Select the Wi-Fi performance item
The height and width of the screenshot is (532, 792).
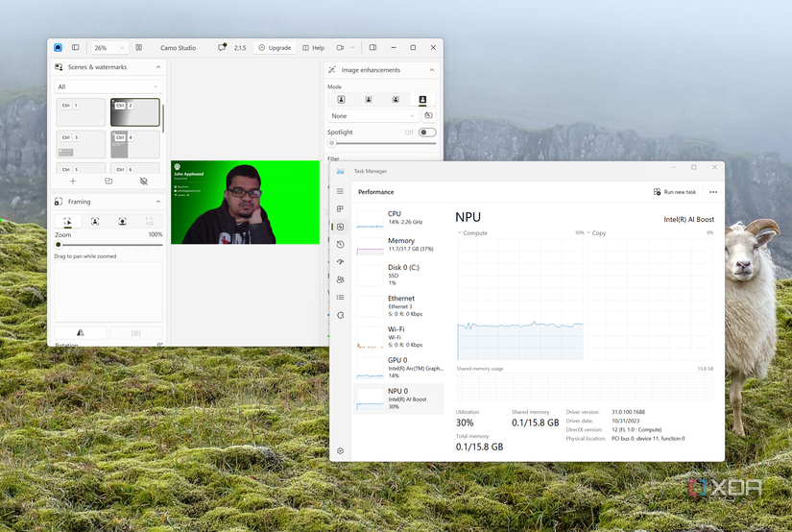pyautogui.click(x=398, y=336)
